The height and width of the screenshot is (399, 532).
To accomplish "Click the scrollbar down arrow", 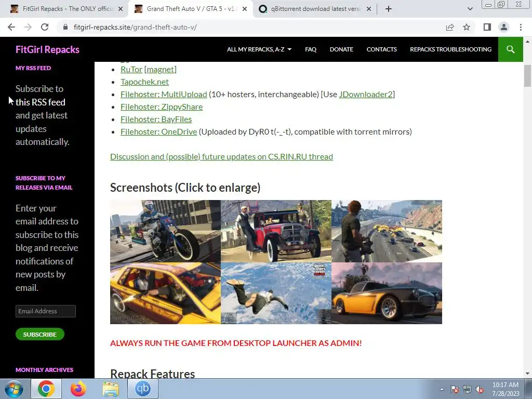I will 528,374.
